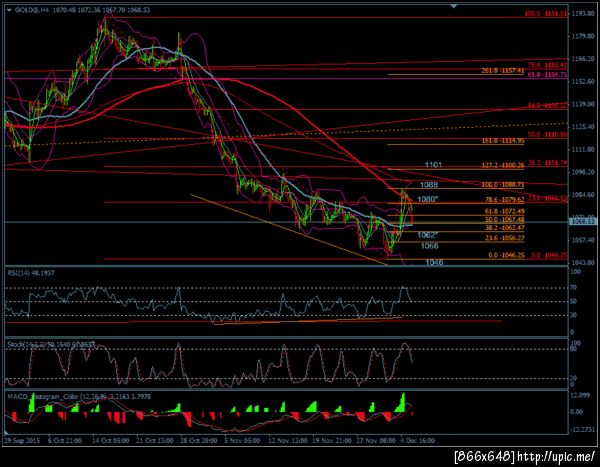The image size is (600, 467).
Task: Click the Stoch indicator label
Action: pos(51,345)
